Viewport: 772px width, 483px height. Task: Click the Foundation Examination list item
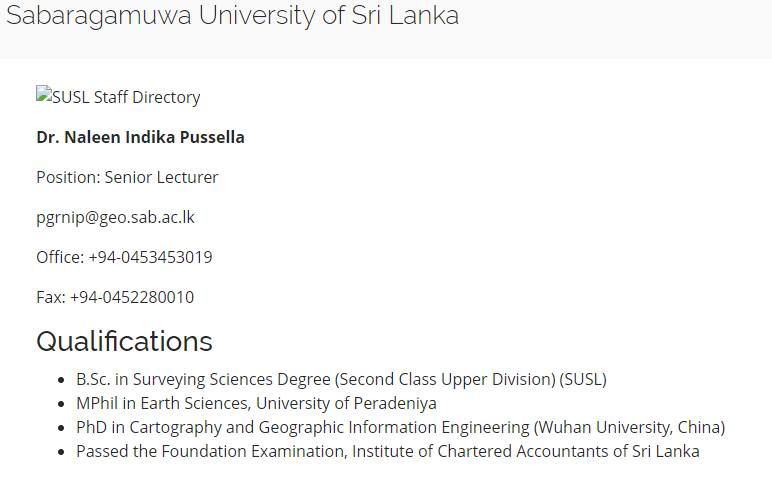click(387, 451)
